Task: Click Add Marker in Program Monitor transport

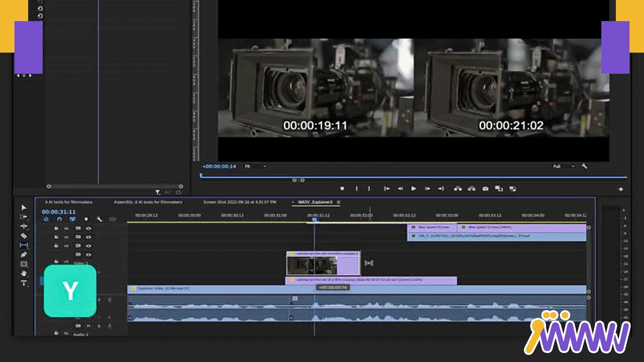Action: click(x=342, y=189)
